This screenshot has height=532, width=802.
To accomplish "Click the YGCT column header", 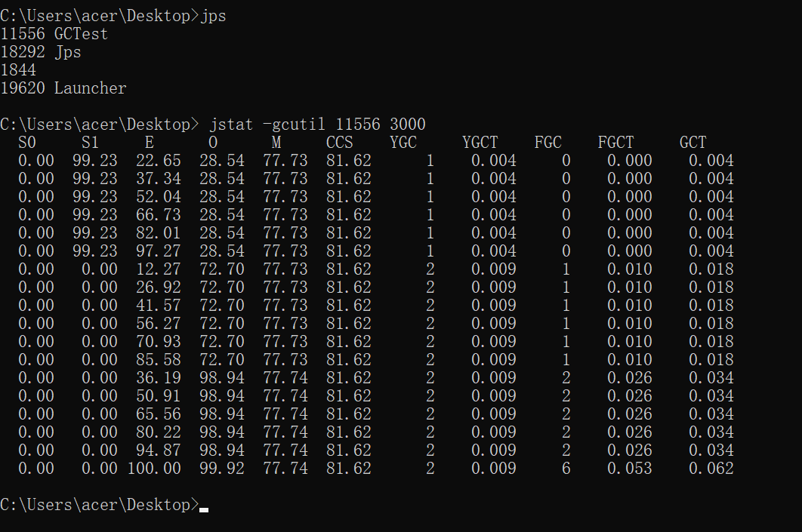I will (480, 143).
